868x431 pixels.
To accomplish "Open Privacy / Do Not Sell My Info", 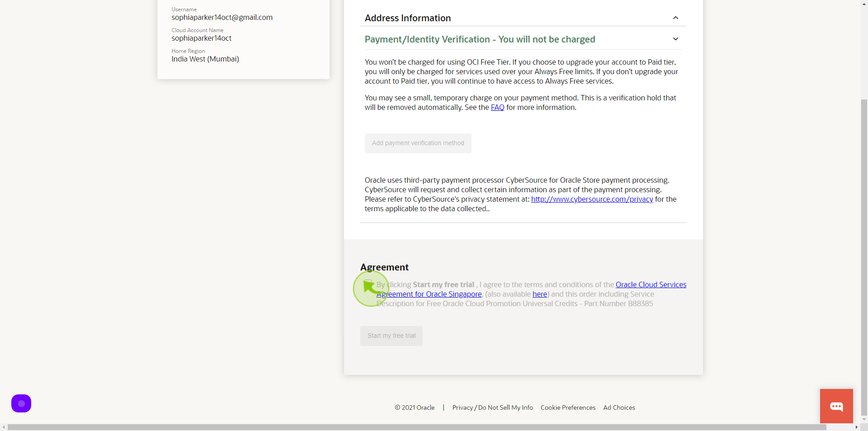I will [x=492, y=407].
